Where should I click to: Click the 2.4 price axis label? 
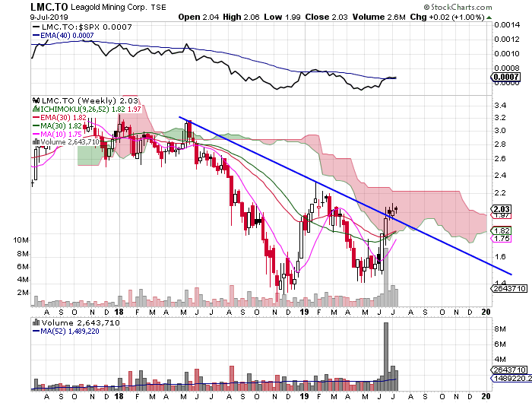[x=500, y=175]
